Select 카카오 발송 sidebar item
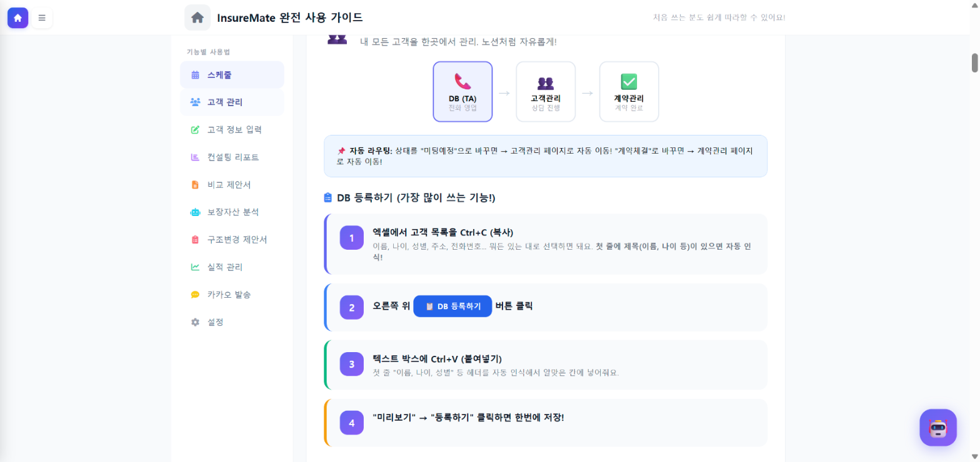The height and width of the screenshot is (462, 980). tap(232, 295)
